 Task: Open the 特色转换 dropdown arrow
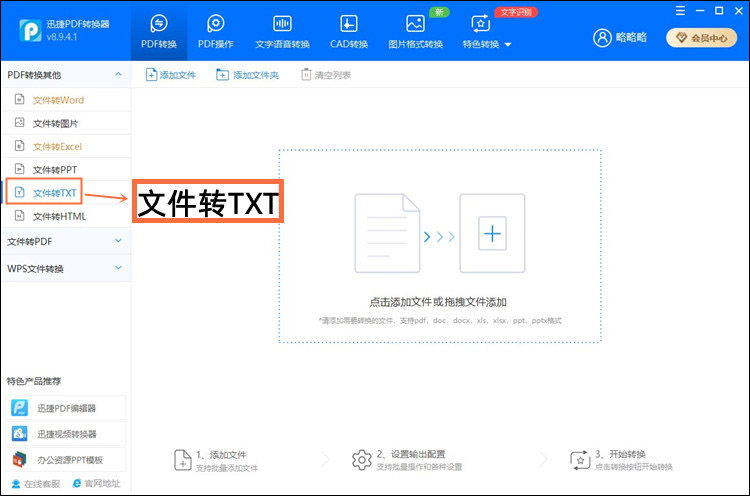508,44
